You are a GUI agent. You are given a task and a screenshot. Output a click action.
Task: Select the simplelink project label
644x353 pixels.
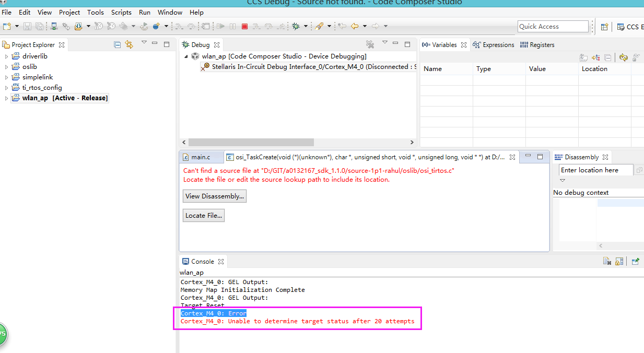tap(38, 77)
